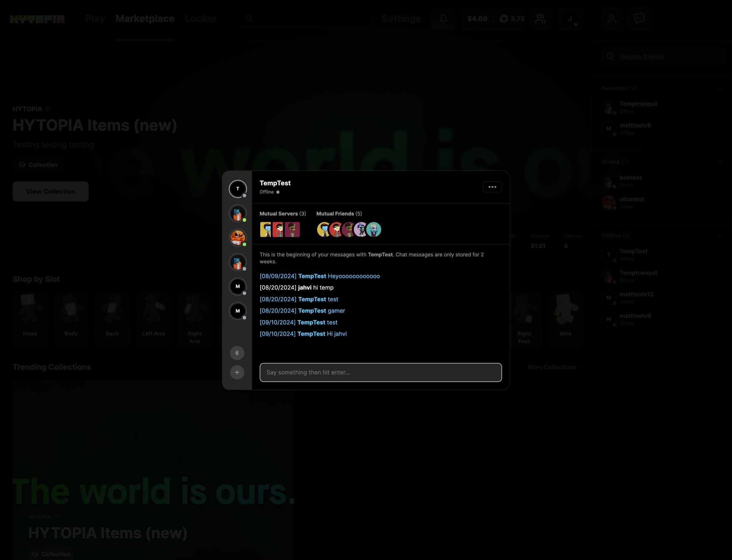Open the Locker tab
This screenshot has height=560, width=732.
[201, 19]
